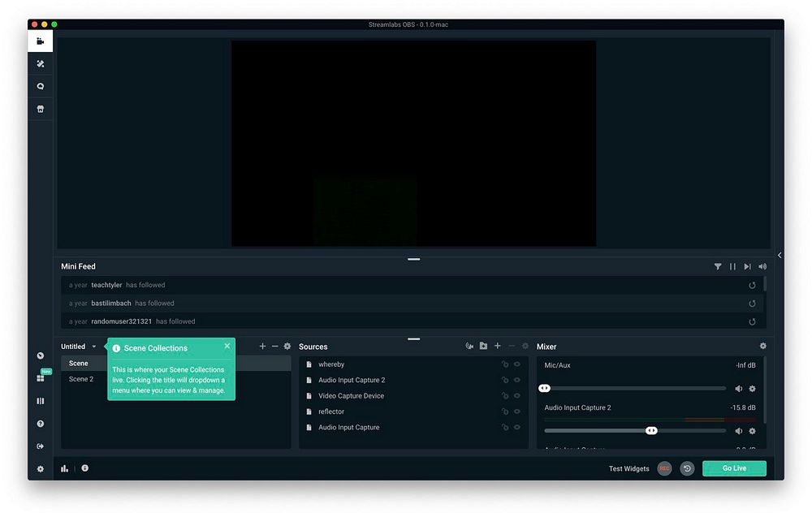Open the studio mode columns icon in sidebar

(41, 401)
